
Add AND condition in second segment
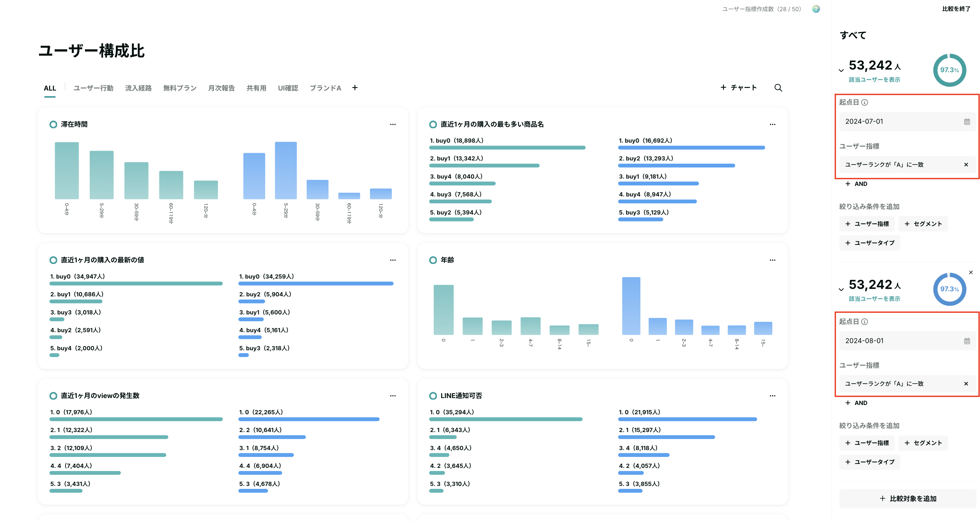[856, 403]
